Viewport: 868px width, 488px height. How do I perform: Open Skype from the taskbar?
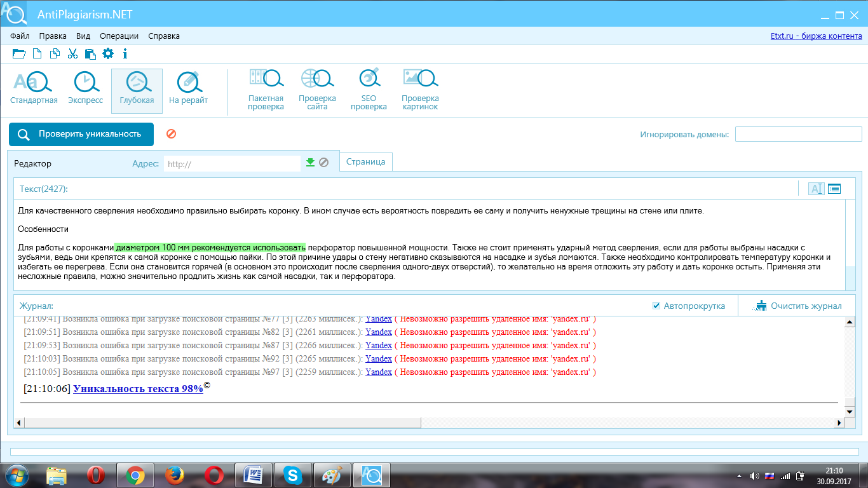pyautogui.click(x=293, y=475)
